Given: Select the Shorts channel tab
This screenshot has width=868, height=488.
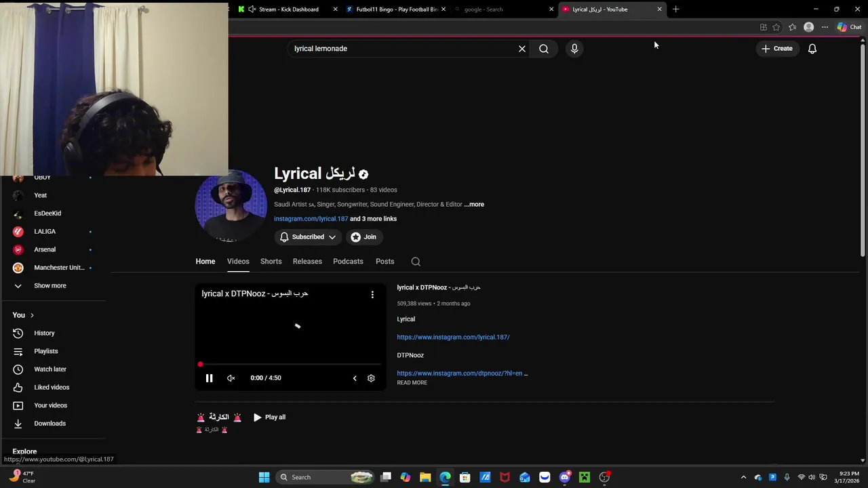Looking at the screenshot, I should pyautogui.click(x=271, y=262).
